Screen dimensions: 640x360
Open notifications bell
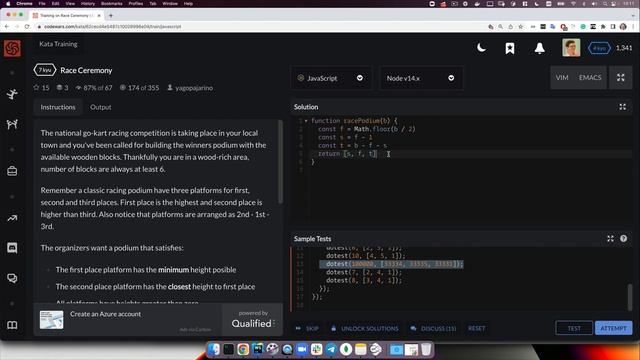[x=540, y=48]
